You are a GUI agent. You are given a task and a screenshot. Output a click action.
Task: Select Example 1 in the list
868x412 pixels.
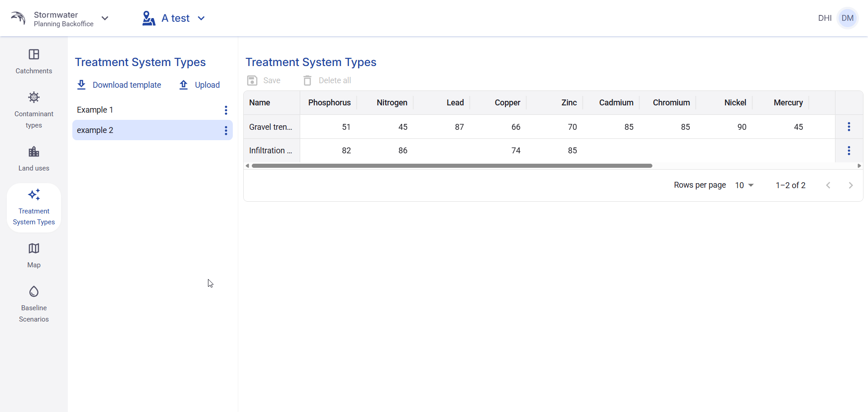point(152,110)
